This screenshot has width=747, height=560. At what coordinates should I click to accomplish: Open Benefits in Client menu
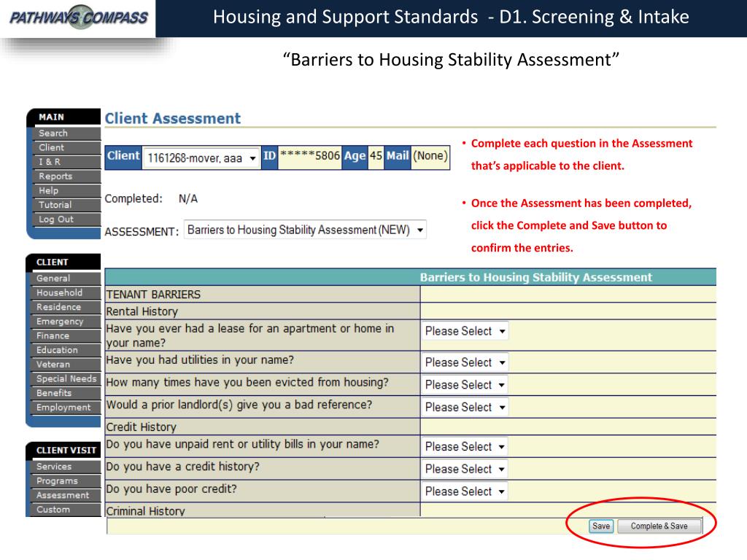tap(66, 393)
